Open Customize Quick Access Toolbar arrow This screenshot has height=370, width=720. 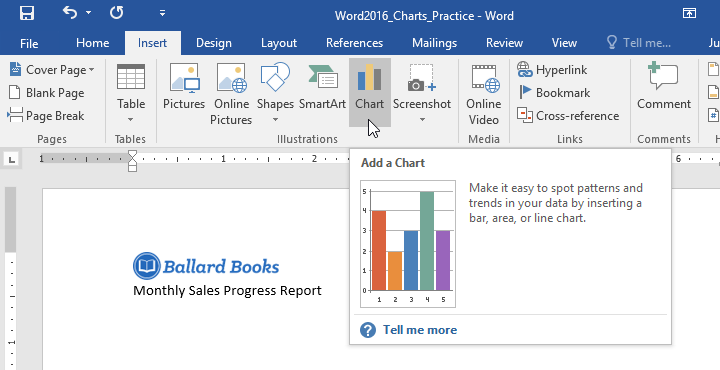tap(163, 13)
